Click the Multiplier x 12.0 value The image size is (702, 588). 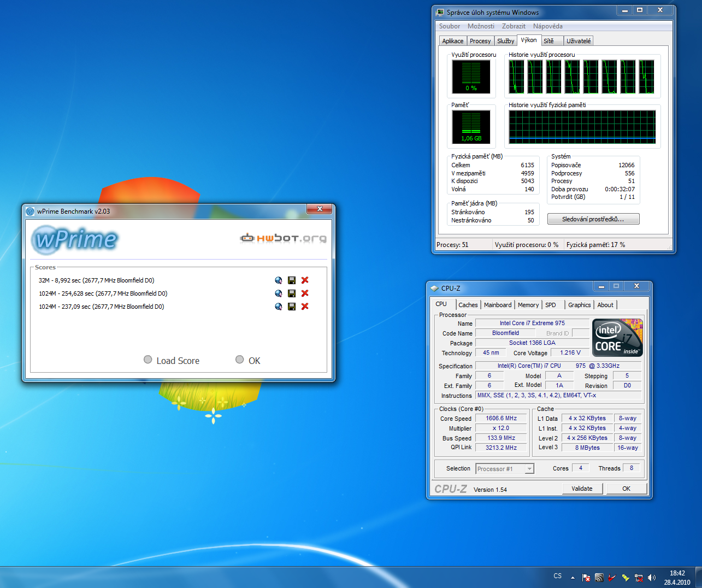tap(502, 428)
